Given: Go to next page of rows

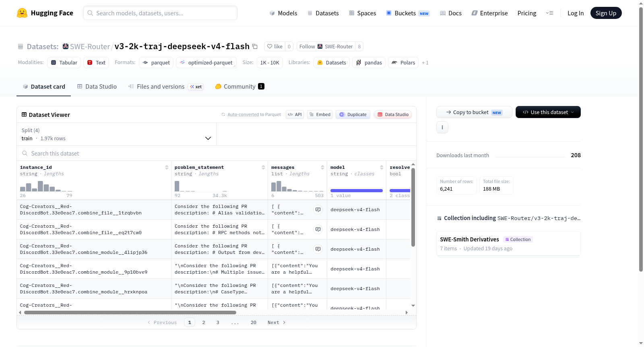Looking at the screenshot, I should (277, 322).
